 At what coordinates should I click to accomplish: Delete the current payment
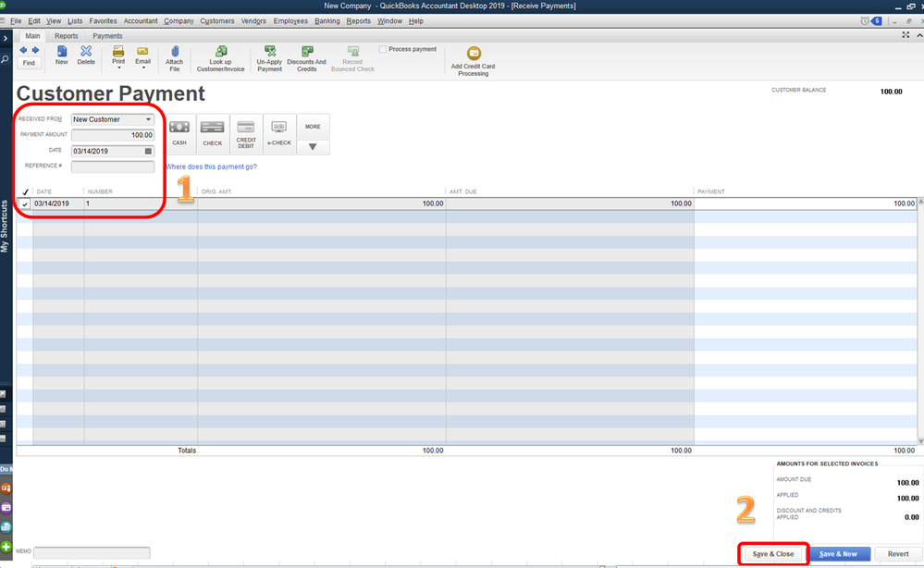86,55
